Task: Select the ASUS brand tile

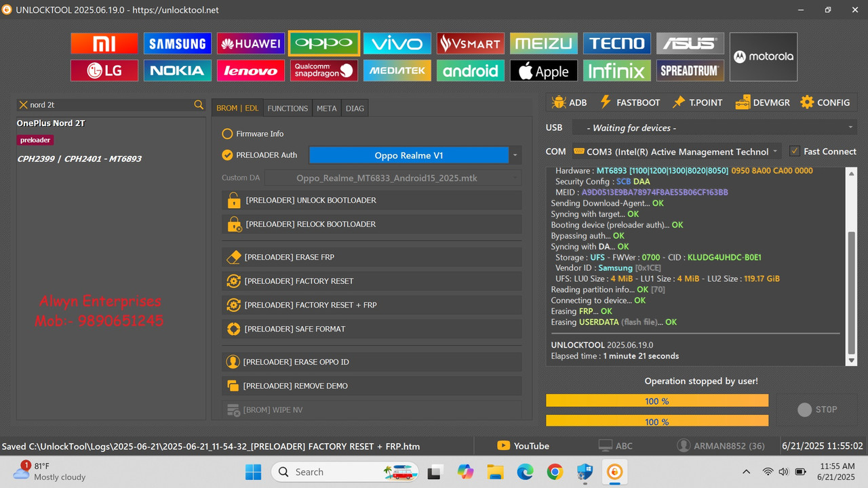Action: 690,43
